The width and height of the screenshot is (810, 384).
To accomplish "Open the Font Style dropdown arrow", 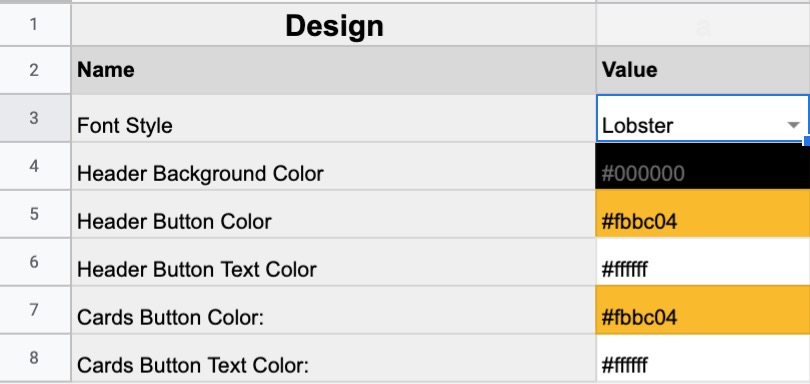I will 793,125.
